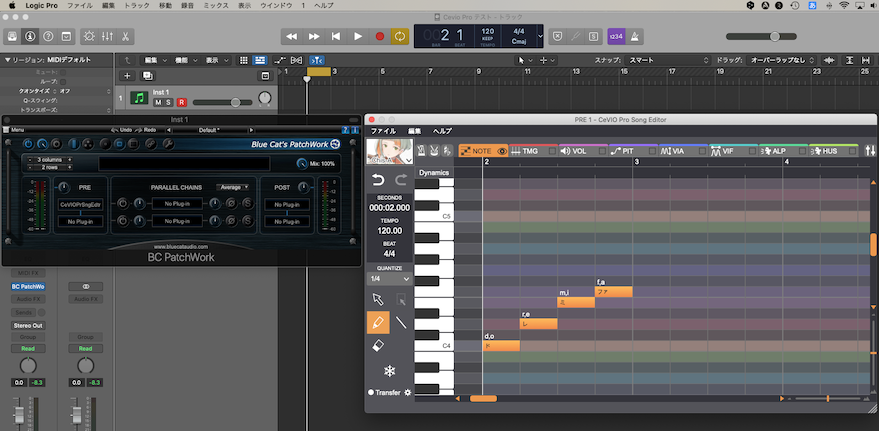Click the Rewind transport button
This screenshot has height=431, width=879.
292,36
